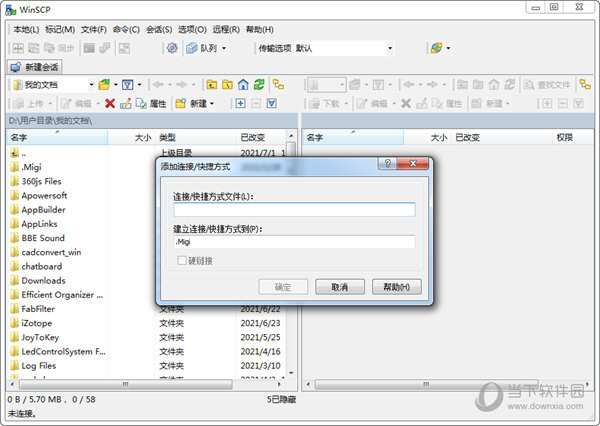Screen dimensions: 600x426
Task: Open the Session (会话) menu
Action: click(x=159, y=29)
